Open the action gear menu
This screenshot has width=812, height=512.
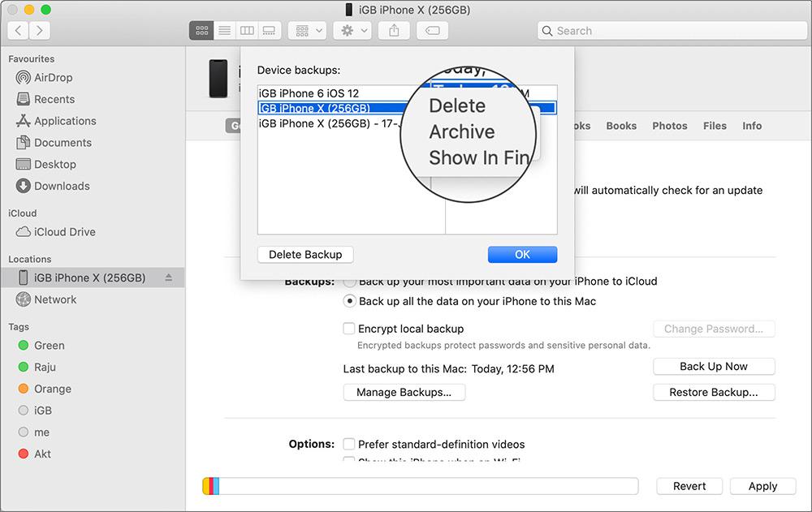352,31
